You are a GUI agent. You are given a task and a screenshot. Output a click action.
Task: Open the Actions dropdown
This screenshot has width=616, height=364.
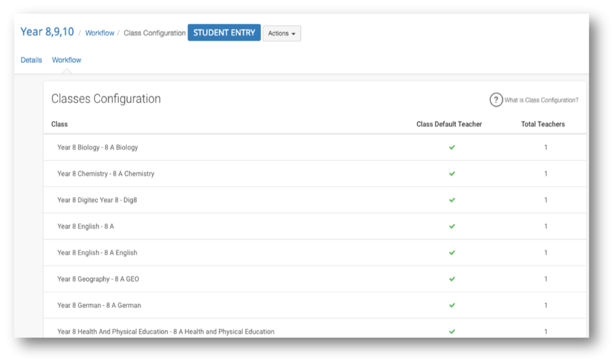tap(282, 34)
